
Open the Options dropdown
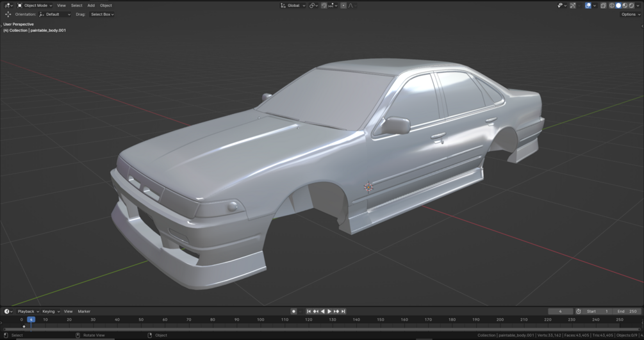pos(631,14)
